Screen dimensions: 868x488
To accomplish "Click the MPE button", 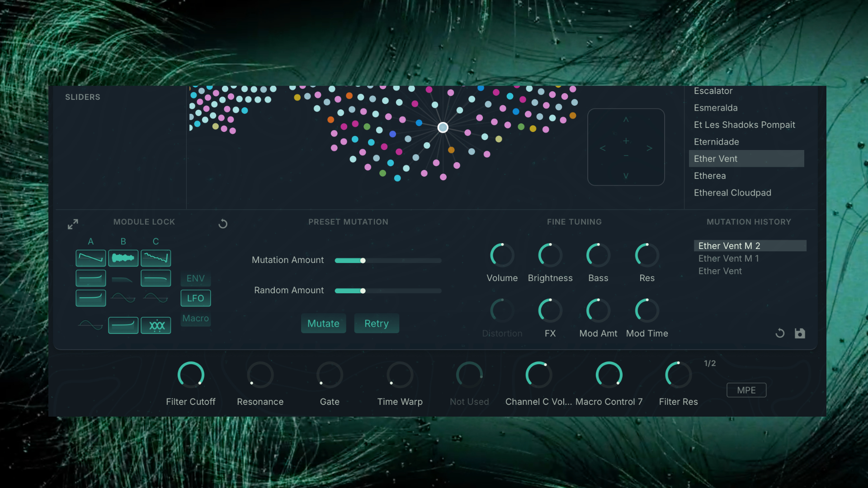I will point(746,390).
